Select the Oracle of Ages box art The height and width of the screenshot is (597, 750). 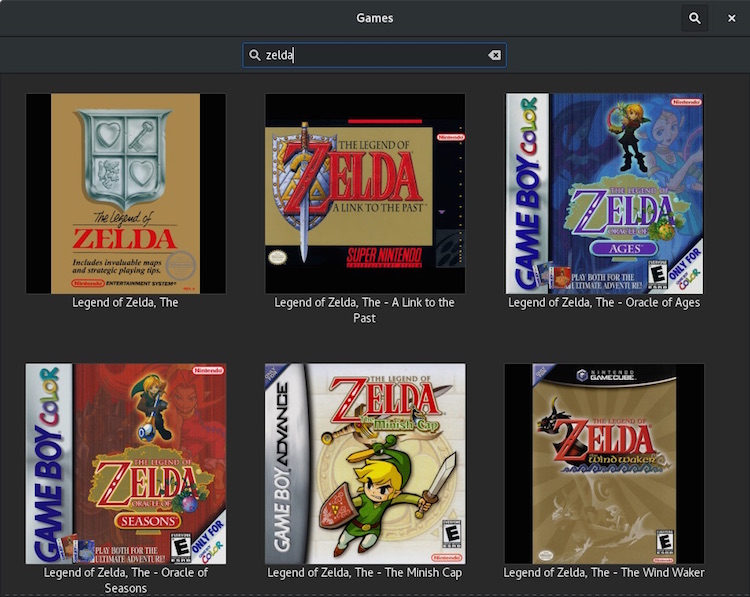(604, 193)
